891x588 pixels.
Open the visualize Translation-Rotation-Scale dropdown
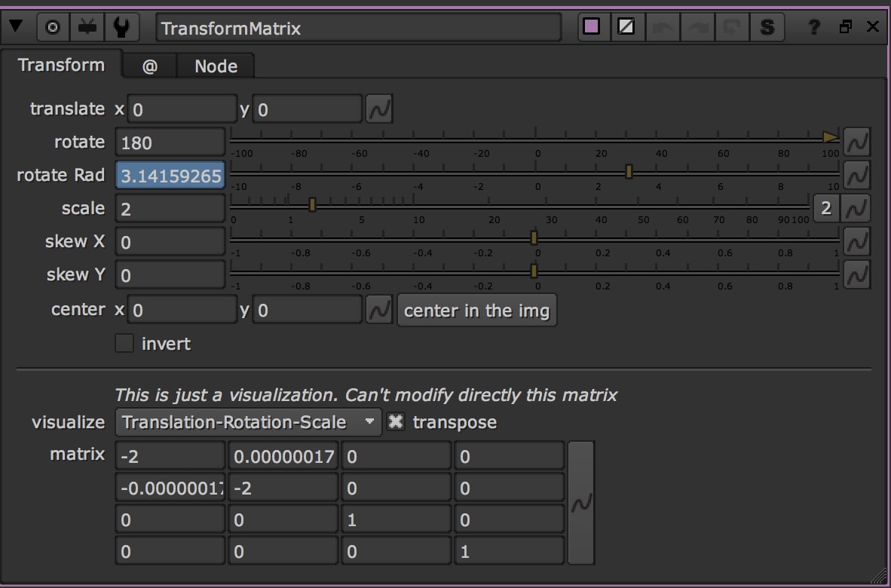248,422
